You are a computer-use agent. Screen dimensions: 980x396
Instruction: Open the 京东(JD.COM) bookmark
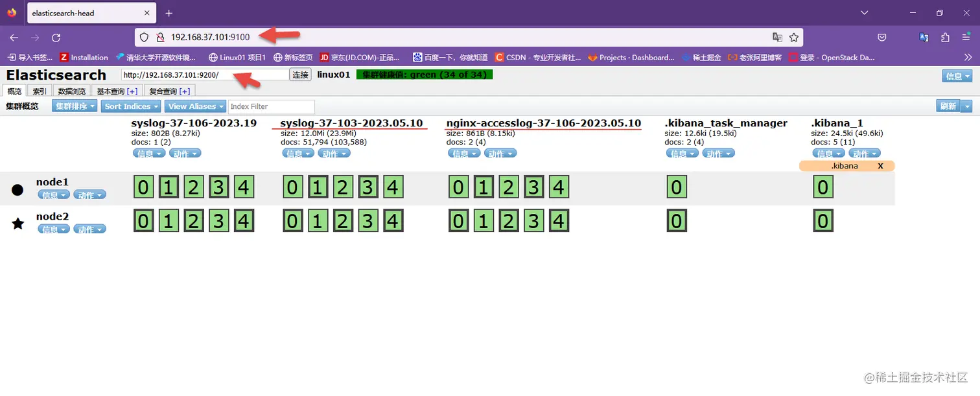[360, 57]
